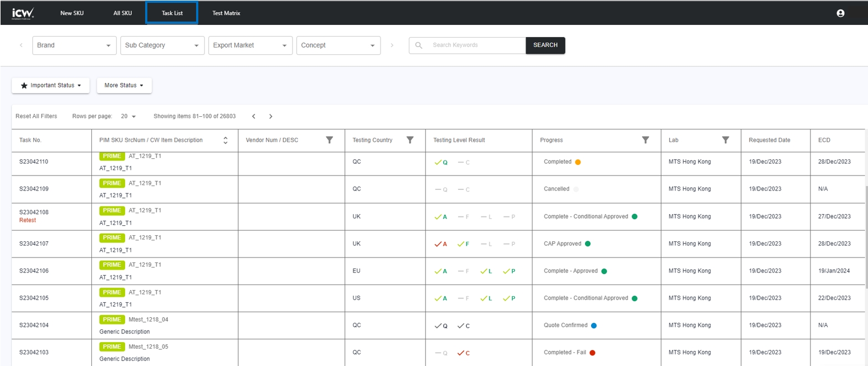Change rows per page dropdown
Screen dimensions: 868x366
coord(129,116)
